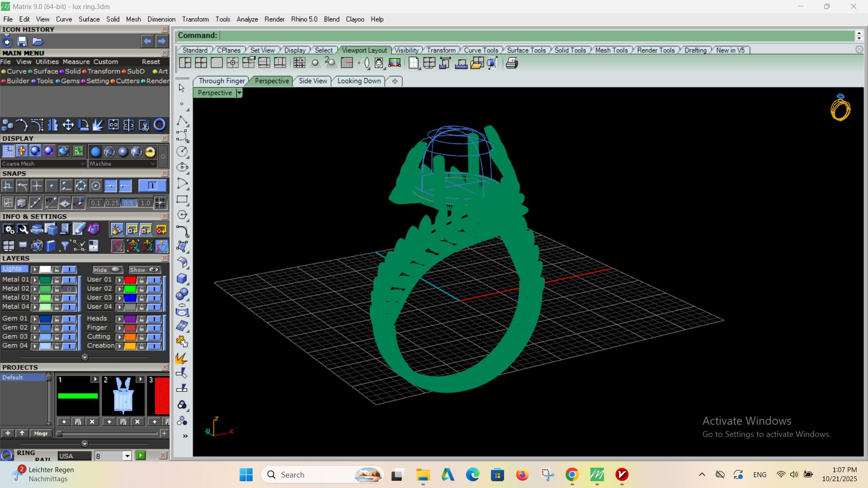This screenshot has height=488, width=868.
Task: Add a new project with plus button
Action: click(8, 433)
